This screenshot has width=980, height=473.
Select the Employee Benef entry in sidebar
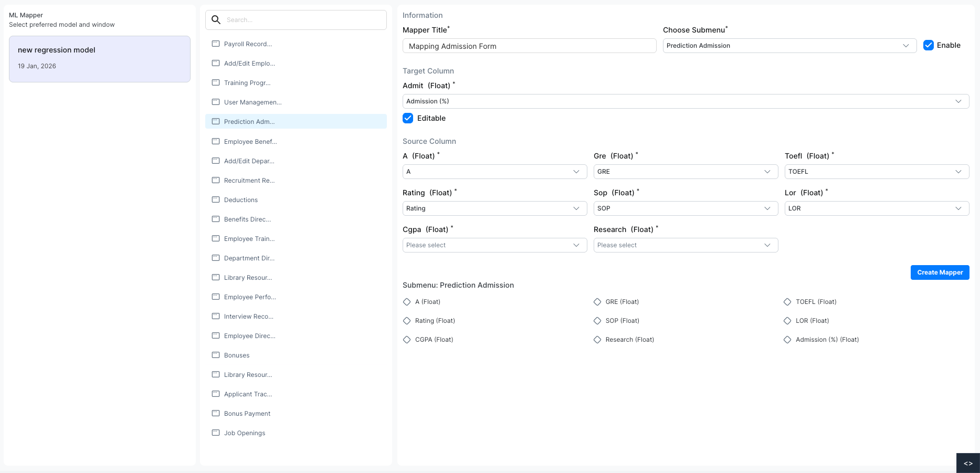pos(250,141)
